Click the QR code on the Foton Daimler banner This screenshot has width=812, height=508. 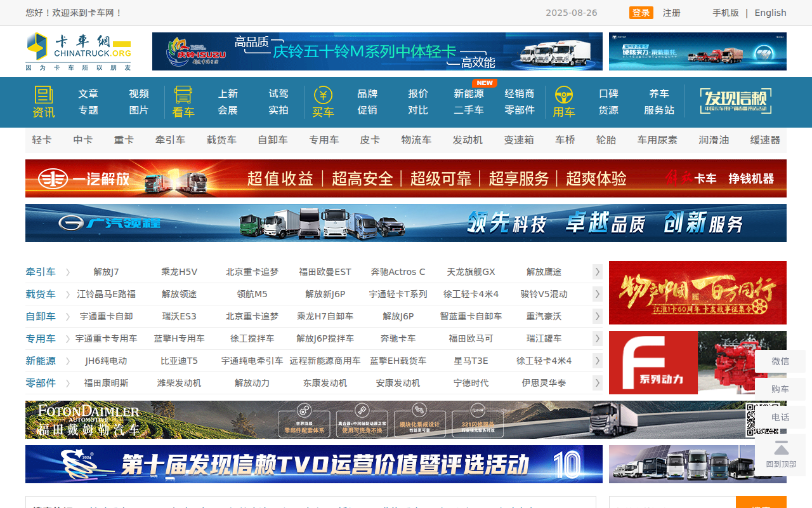(762, 420)
